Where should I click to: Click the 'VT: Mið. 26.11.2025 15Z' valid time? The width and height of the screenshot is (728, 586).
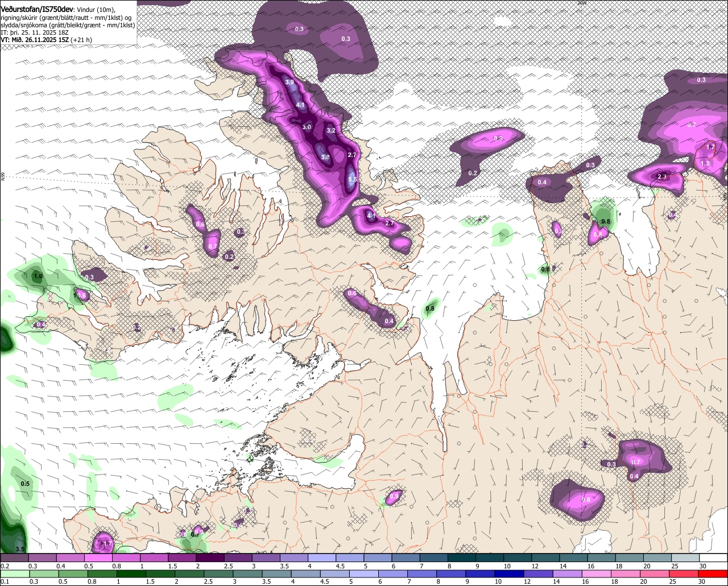tap(35, 40)
